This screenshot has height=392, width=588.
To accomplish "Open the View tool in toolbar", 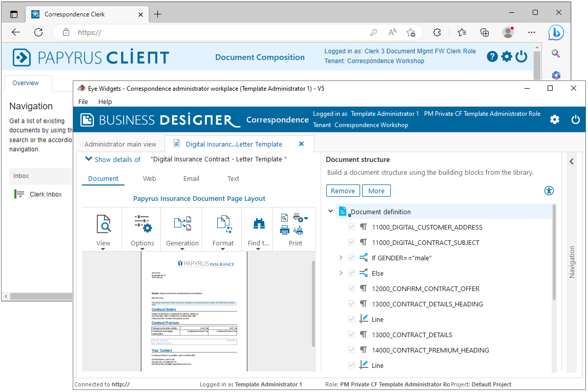I will tap(103, 224).
